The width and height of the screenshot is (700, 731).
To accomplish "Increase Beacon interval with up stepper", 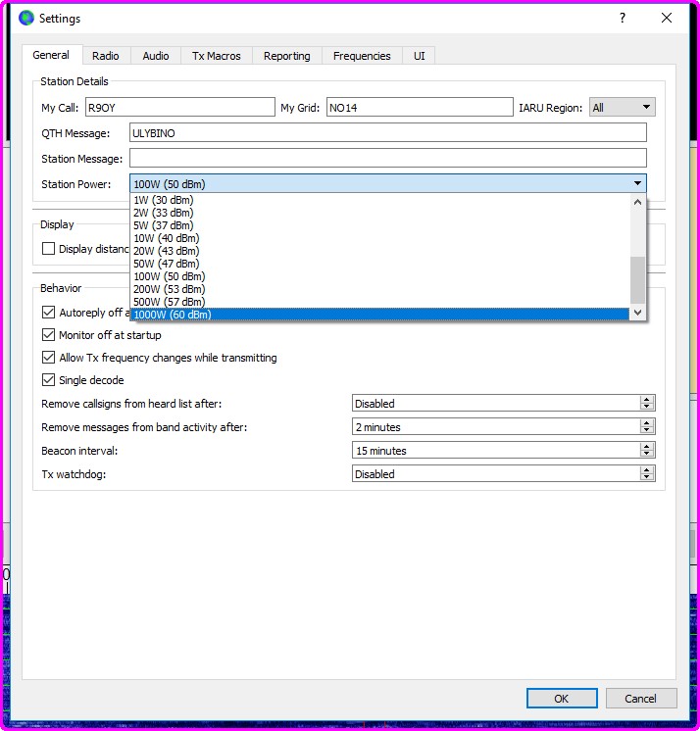I will click(x=646, y=447).
